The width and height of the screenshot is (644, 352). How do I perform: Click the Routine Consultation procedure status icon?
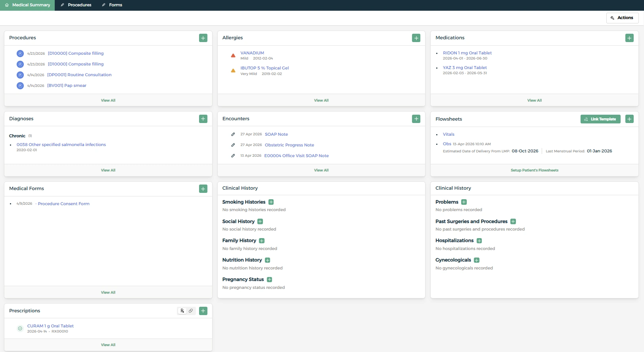(x=20, y=75)
